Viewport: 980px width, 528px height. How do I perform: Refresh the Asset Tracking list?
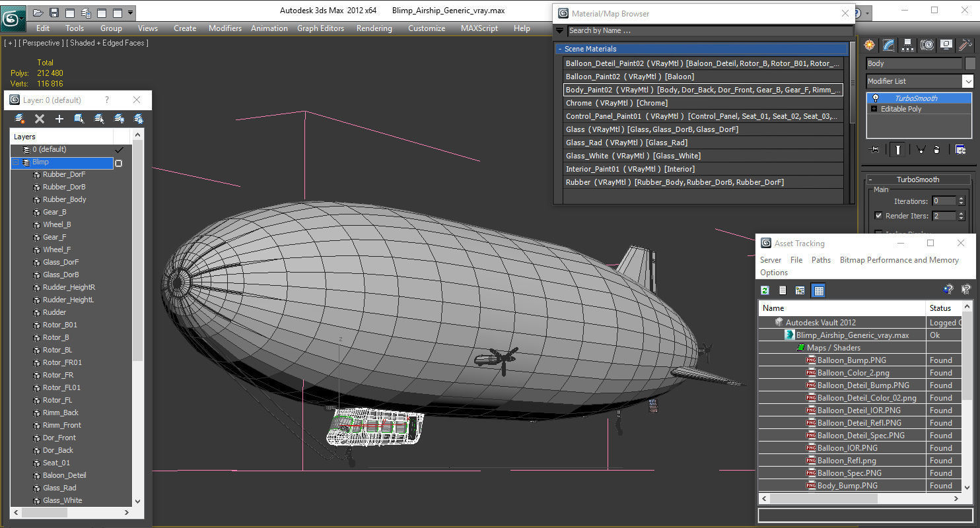coord(765,290)
